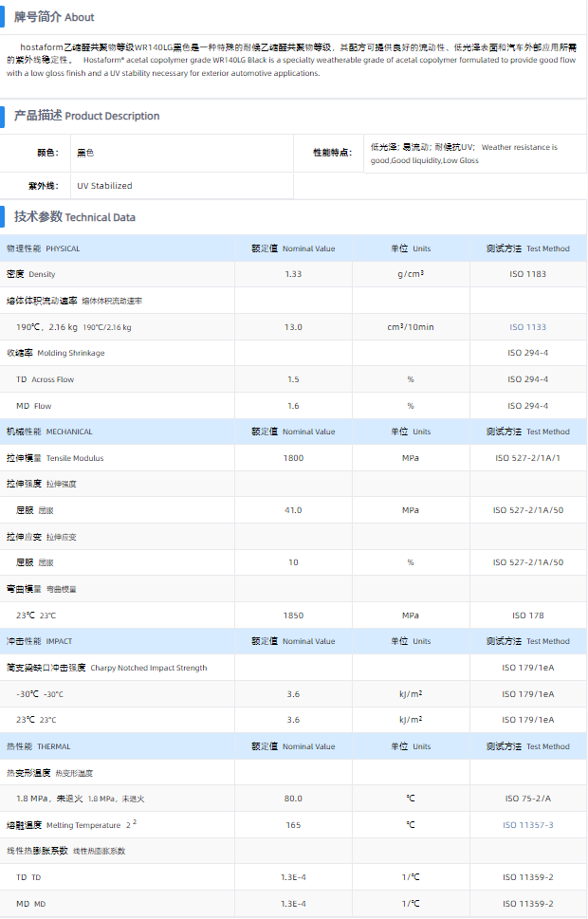
Task: Click the Charpy Notched Impact Strength label
Action: pyautogui.click(x=106, y=668)
